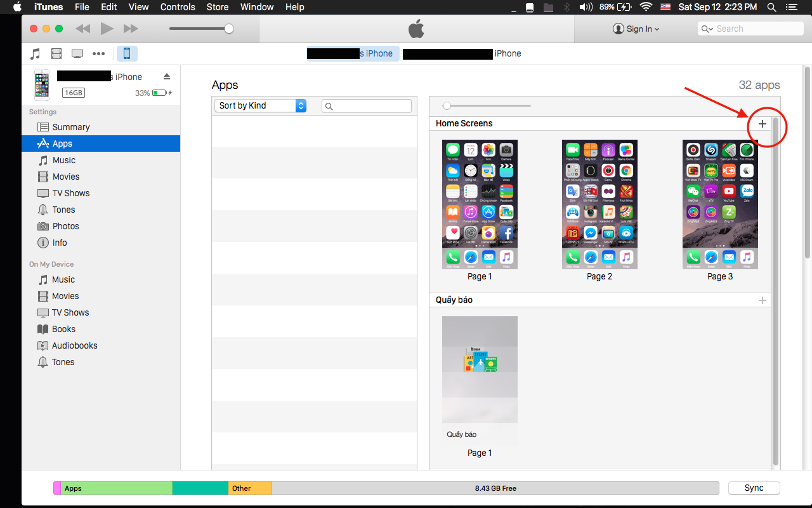
Task: Skip ahead with the fast-forward button
Action: click(131, 29)
